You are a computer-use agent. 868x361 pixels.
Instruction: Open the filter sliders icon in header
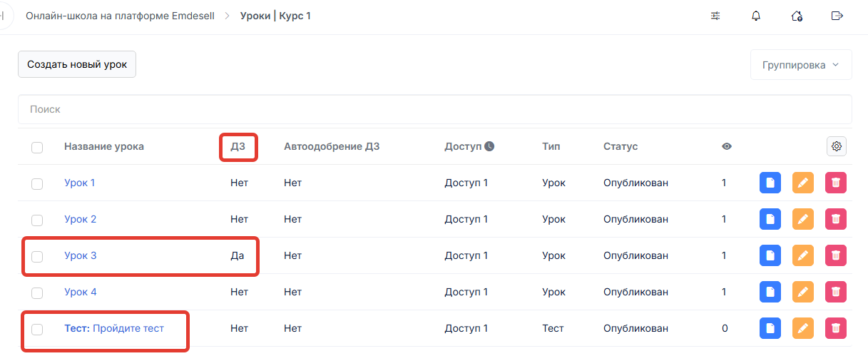click(715, 16)
